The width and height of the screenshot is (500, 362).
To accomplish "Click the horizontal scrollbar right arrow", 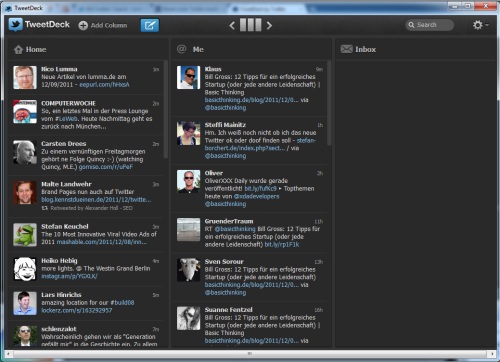I will (x=492, y=354).
